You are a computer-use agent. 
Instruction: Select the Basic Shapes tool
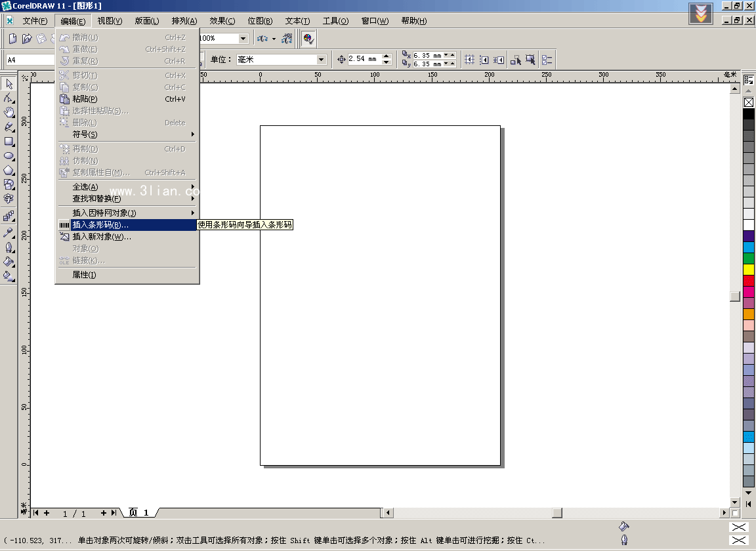[x=9, y=184]
